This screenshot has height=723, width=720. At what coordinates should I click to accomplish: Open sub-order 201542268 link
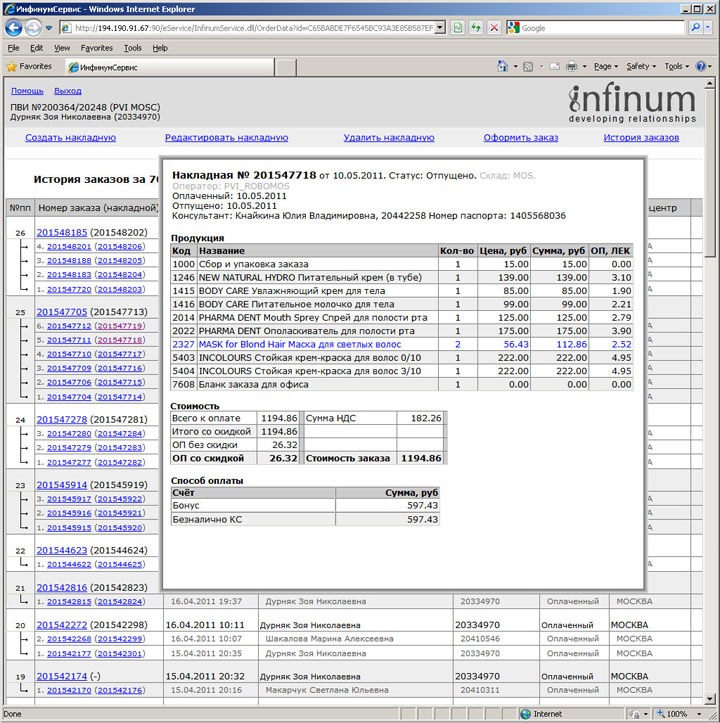pyautogui.click(x=69, y=639)
